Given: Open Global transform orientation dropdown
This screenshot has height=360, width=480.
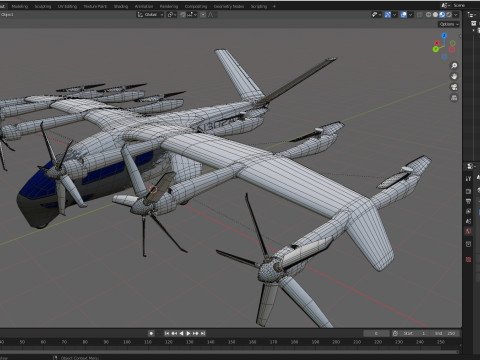Looking at the screenshot, I should (x=150, y=15).
